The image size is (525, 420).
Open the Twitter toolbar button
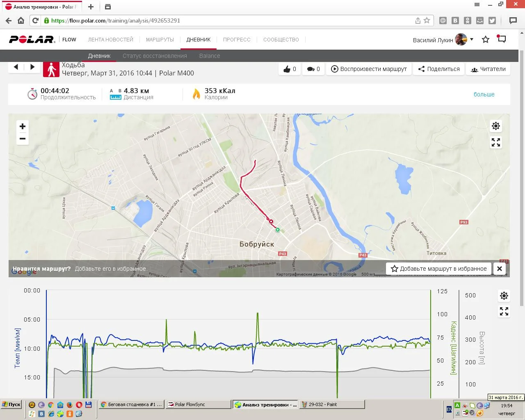(492, 21)
